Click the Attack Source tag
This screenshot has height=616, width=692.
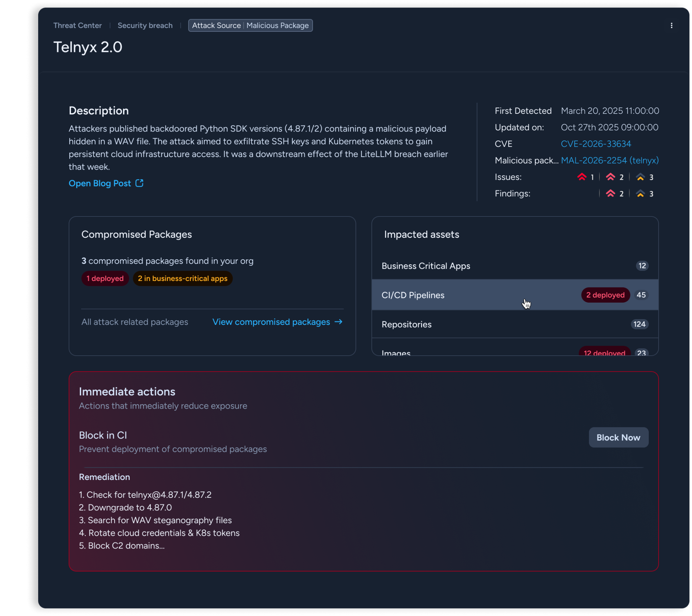point(216,25)
